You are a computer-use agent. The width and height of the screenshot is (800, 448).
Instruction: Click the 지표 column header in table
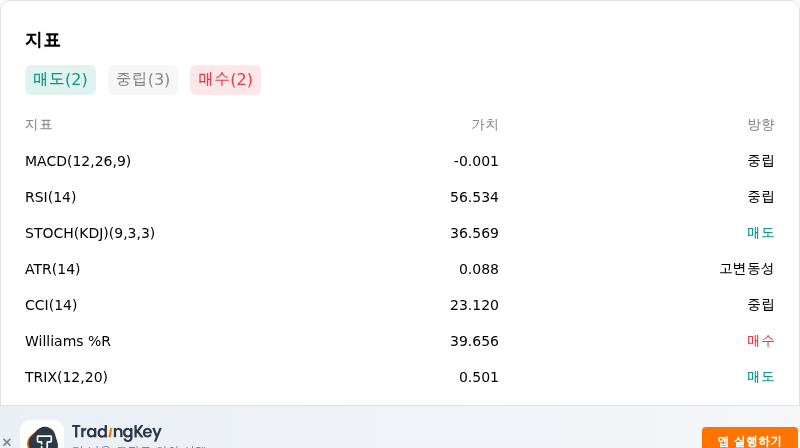pyautogui.click(x=39, y=125)
